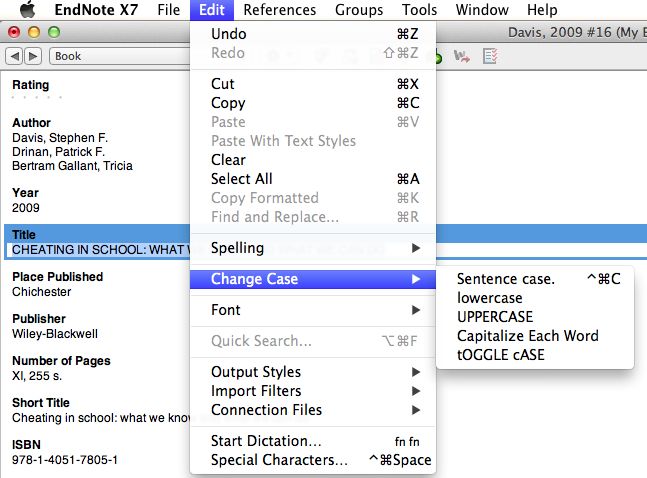The height and width of the screenshot is (478, 647).
Task: Click Number of Pages value XI, 255 s.
Action: pos(37,376)
